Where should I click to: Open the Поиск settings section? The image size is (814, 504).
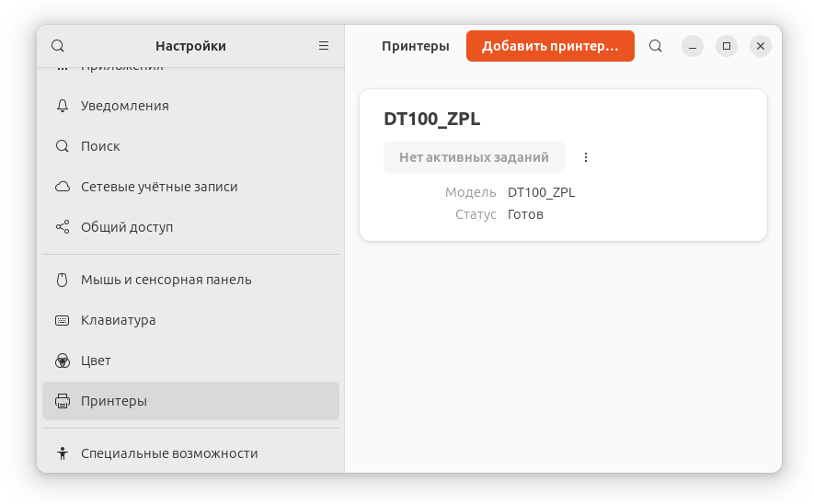click(x=100, y=146)
